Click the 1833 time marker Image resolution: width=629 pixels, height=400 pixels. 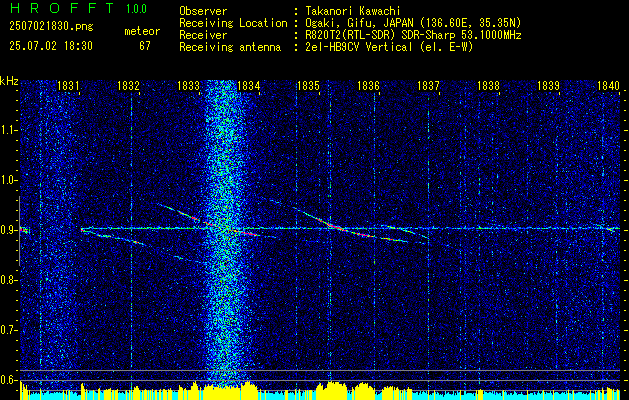[188, 85]
